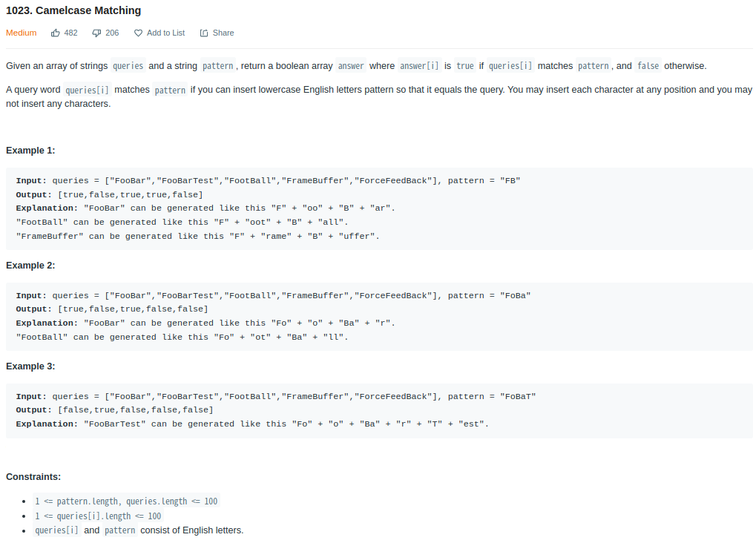
Task: Click the Add to List label
Action: coord(166,33)
